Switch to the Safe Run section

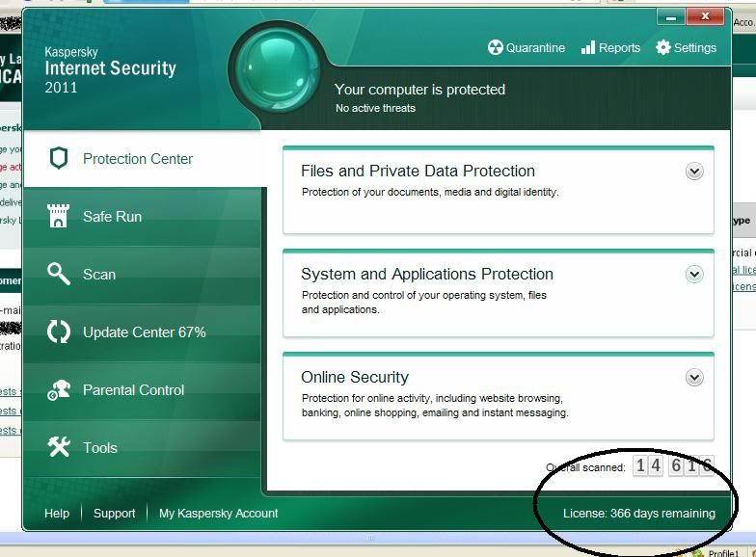(142, 216)
